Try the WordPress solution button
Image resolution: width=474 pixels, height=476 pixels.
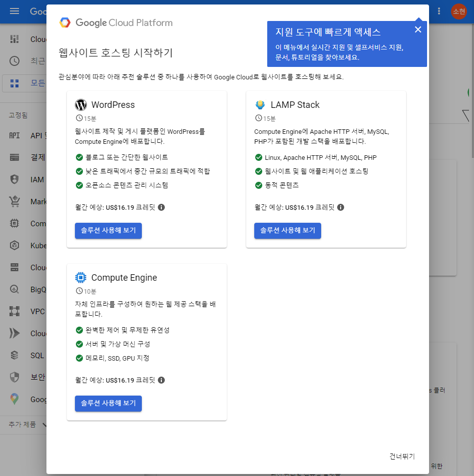pos(108,230)
